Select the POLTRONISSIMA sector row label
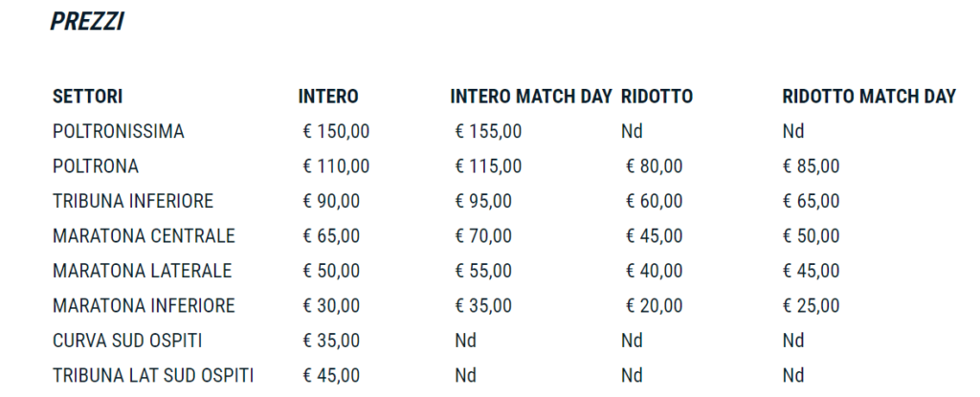This screenshot has height=397, width=980. click(x=119, y=132)
